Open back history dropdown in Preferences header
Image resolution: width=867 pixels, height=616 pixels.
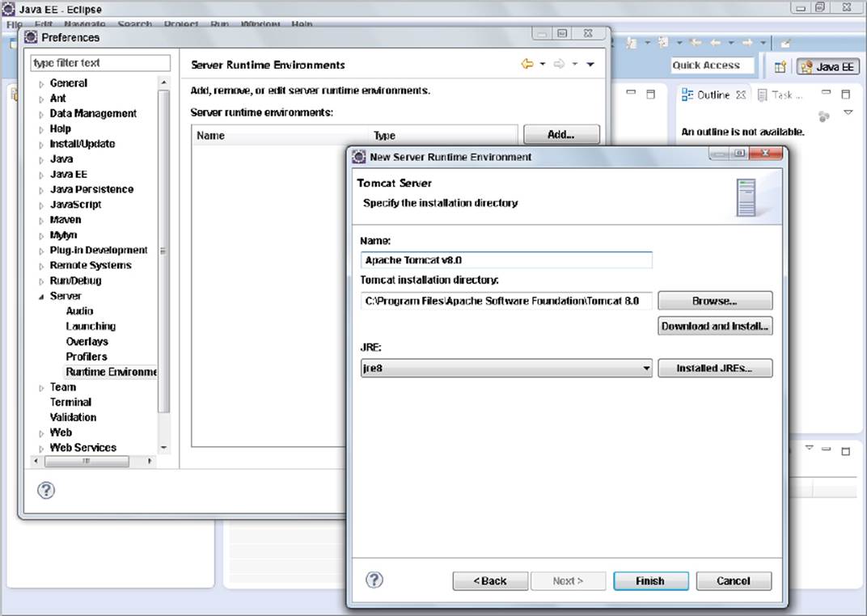click(543, 64)
